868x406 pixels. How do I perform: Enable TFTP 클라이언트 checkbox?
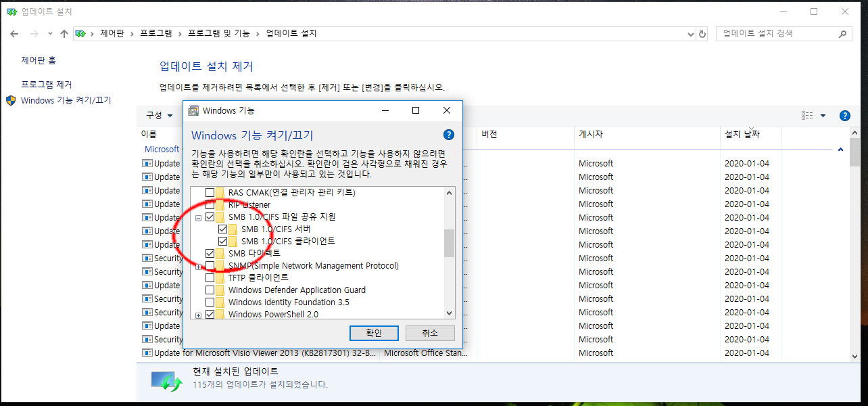click(210, 278)
